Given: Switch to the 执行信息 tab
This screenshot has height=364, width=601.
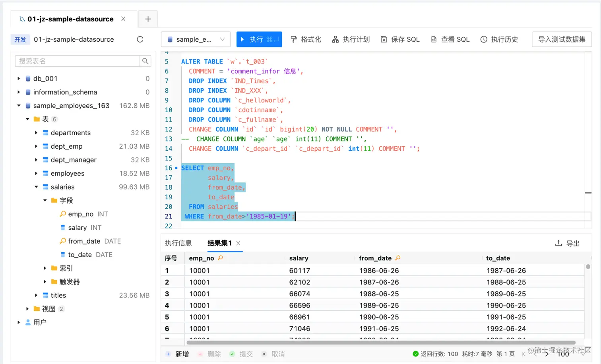Looking at the screenshot, I should pyautogui.click(x=179, y=243).
